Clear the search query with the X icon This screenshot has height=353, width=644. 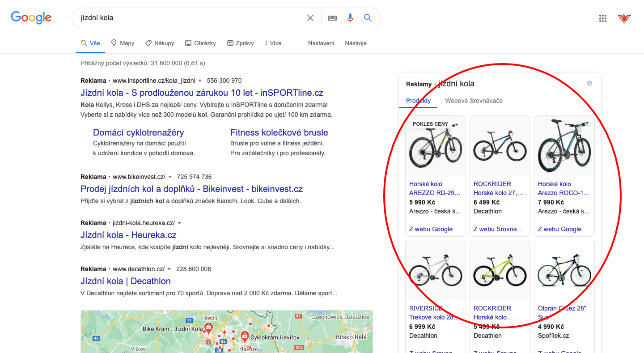tap(310, 18)
